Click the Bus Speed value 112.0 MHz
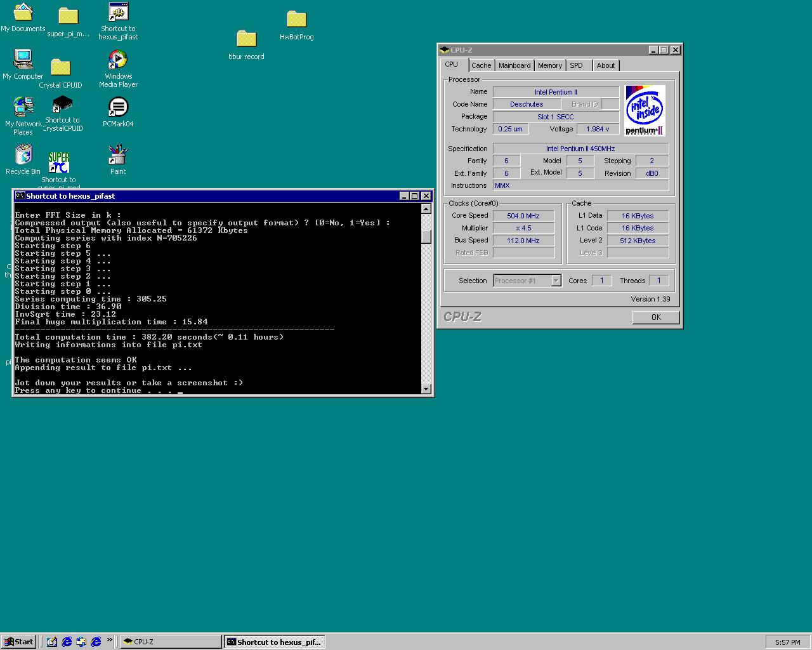 coord(523,241)
